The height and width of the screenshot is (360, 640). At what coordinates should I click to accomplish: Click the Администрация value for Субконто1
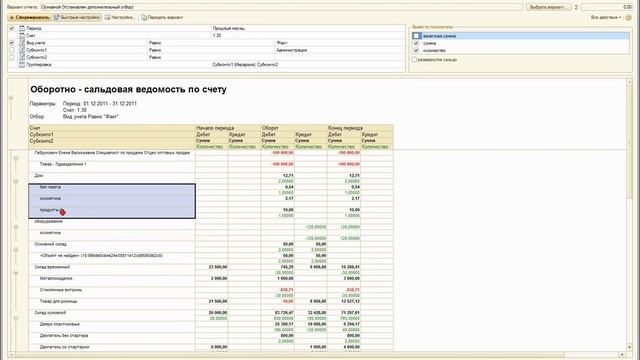click(x=291, y=50)
